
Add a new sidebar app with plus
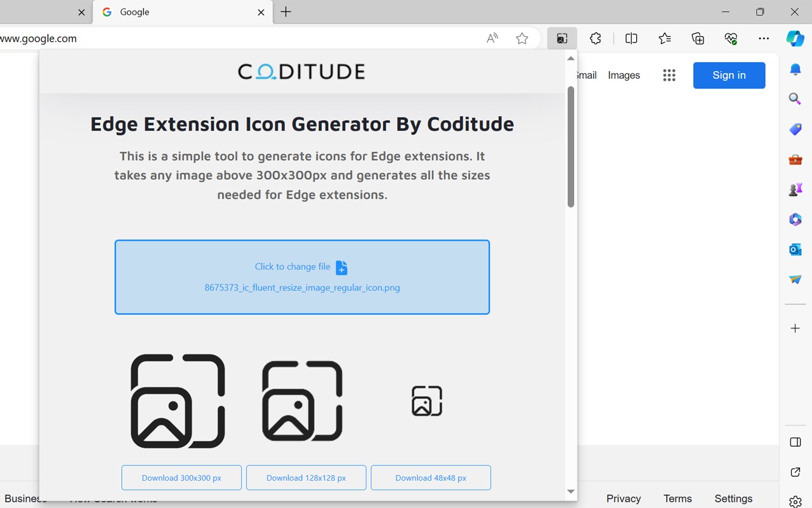(796, 328)
